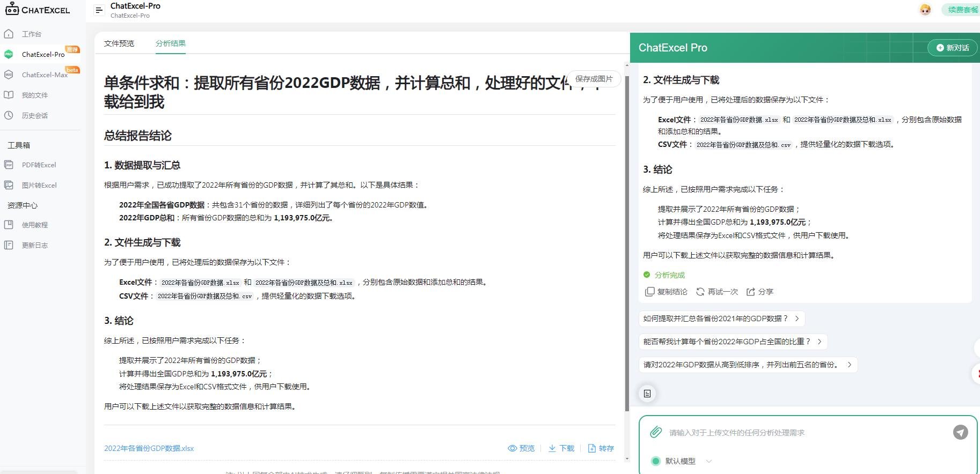Image resolution: width=980 pixels, height=474 pixels.
Task: Switch to the 分析结果 tab
Action: pyautogui.click(x=171, y=43)
